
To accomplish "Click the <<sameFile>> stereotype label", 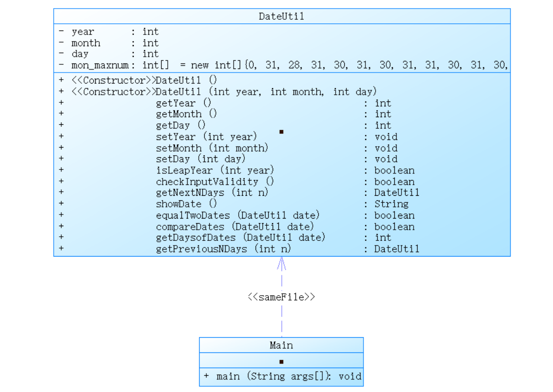I will 281,297.
